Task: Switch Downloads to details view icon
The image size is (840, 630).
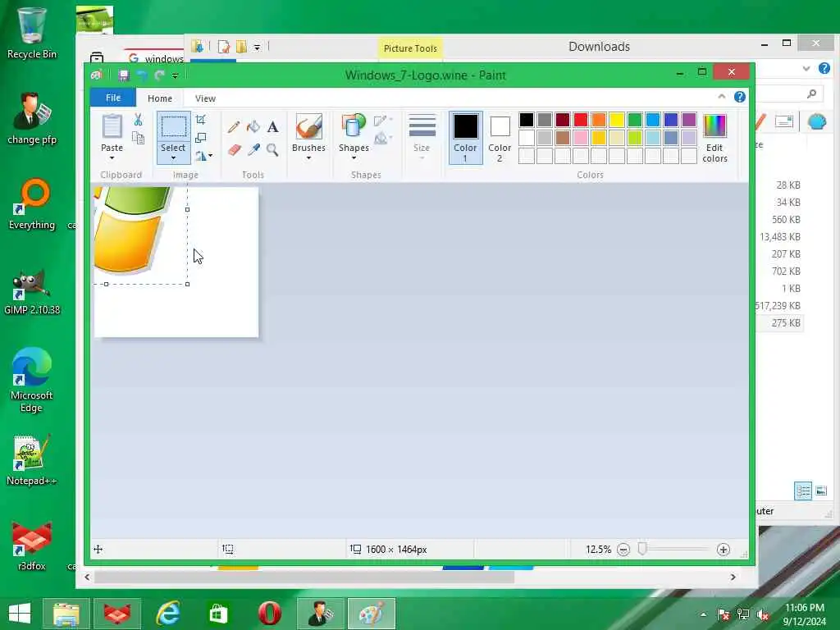Action: (802, 491)
